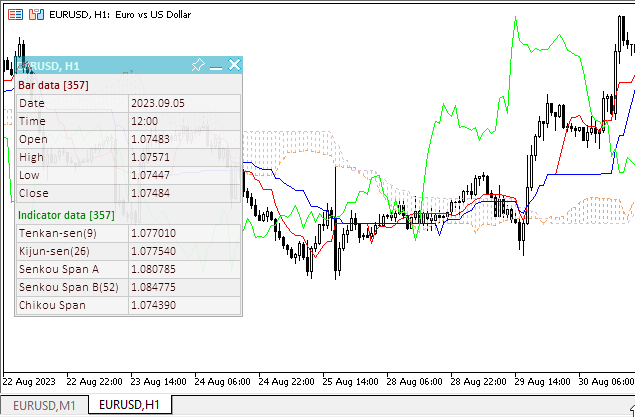Viewport: 635px width, 417px height.
Task: Click the '28 Aug 06:00' time axis label
Action: [x=414, y=382]
